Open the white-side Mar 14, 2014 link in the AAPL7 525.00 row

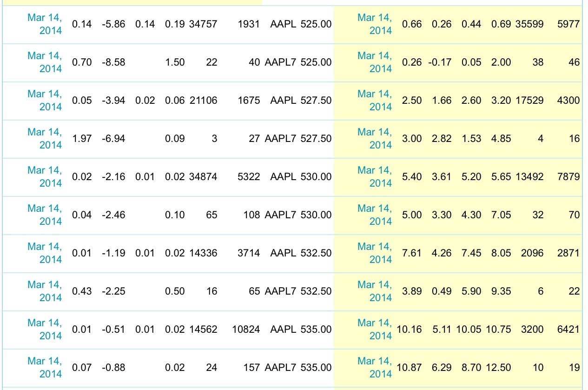(x=45, y=62)
